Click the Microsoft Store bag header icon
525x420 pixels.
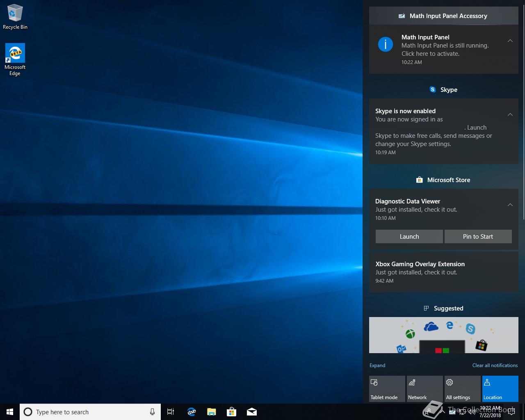point(419,180)
